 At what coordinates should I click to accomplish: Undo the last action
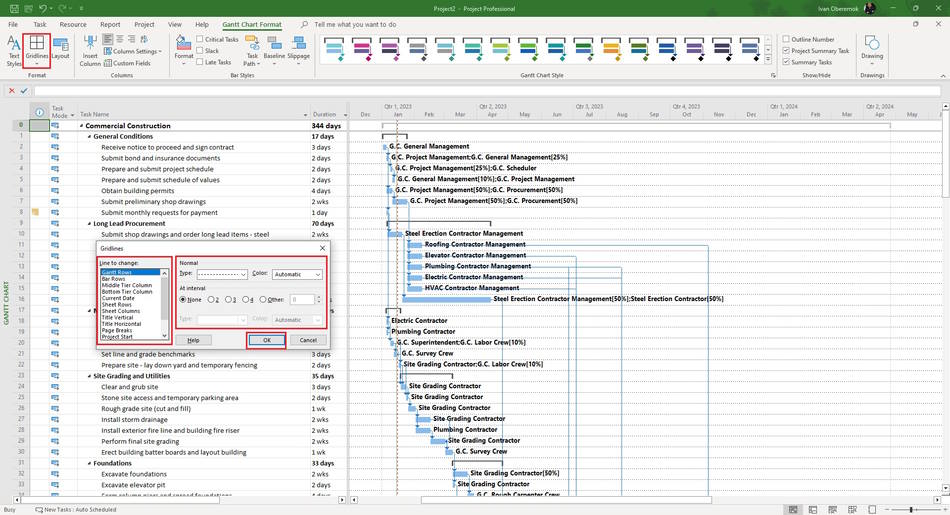(43, 8)
